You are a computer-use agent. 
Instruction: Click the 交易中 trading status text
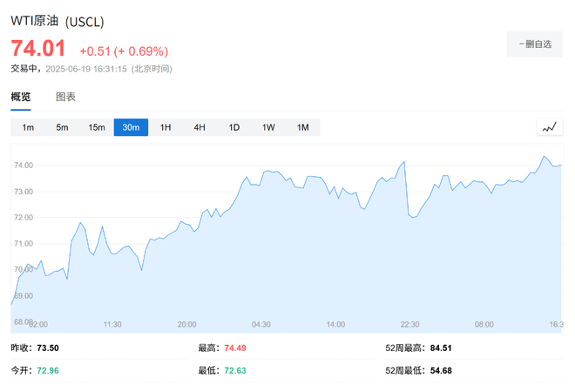point(24,69)
